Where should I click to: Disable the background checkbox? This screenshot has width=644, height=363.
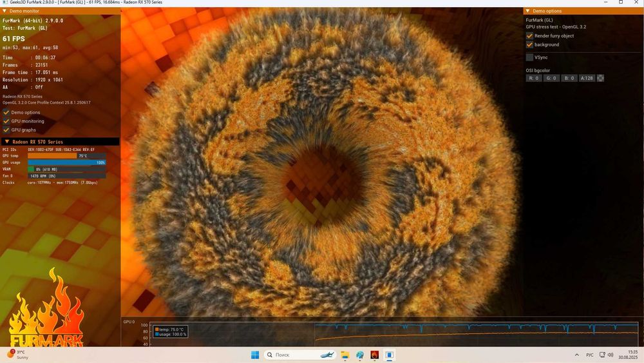pos(529,44)
